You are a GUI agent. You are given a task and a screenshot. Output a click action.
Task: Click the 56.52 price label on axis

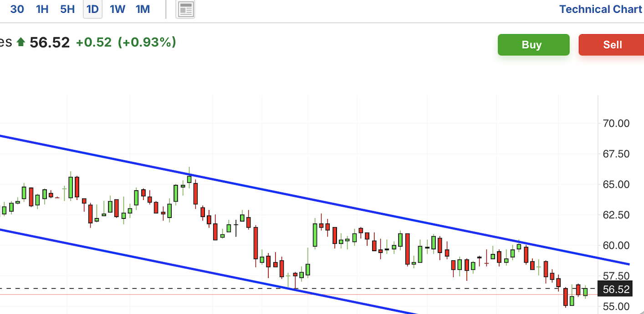[x=616, y=289]
